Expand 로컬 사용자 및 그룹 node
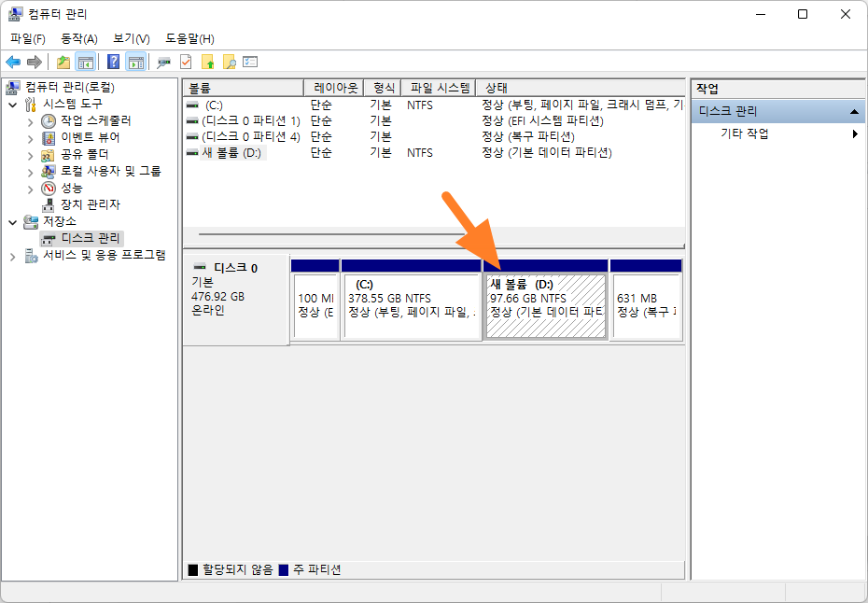Screen dimensions: 868x603 tap(31, 172)
